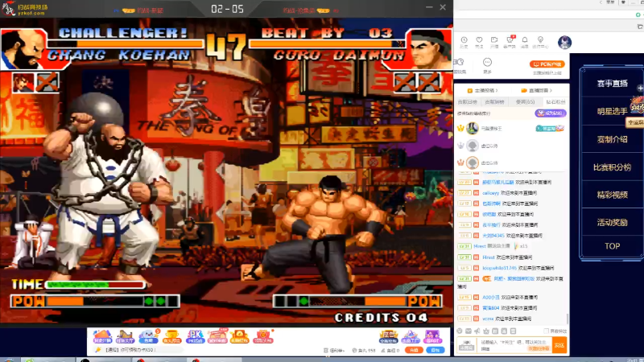Focus the chat message input field
Viewport: 644px width, 362px height.
515,345
